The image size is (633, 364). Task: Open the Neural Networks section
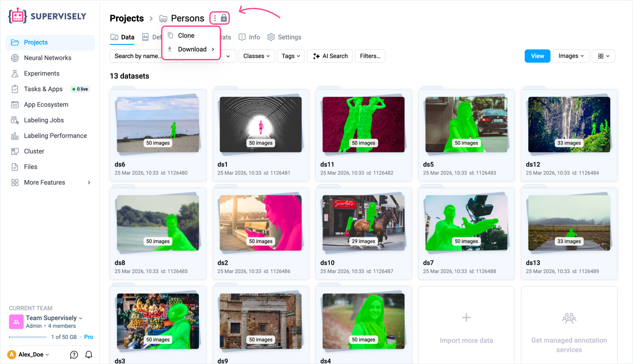click(47, 58)
